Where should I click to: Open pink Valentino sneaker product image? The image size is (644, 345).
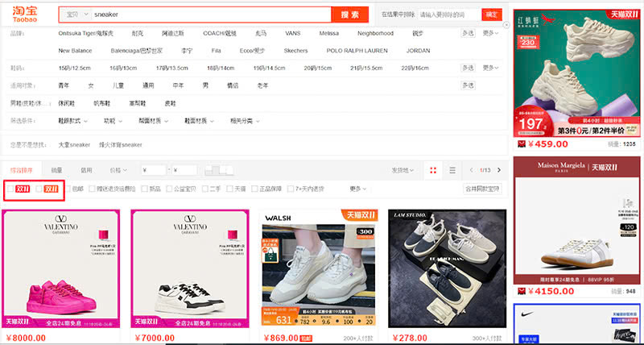(x=61, y=268)
